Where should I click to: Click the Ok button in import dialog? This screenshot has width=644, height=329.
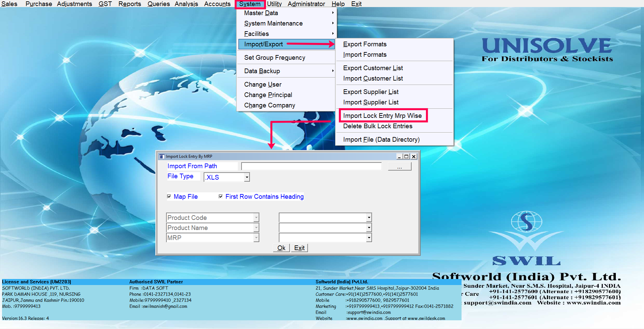(281, 248)
